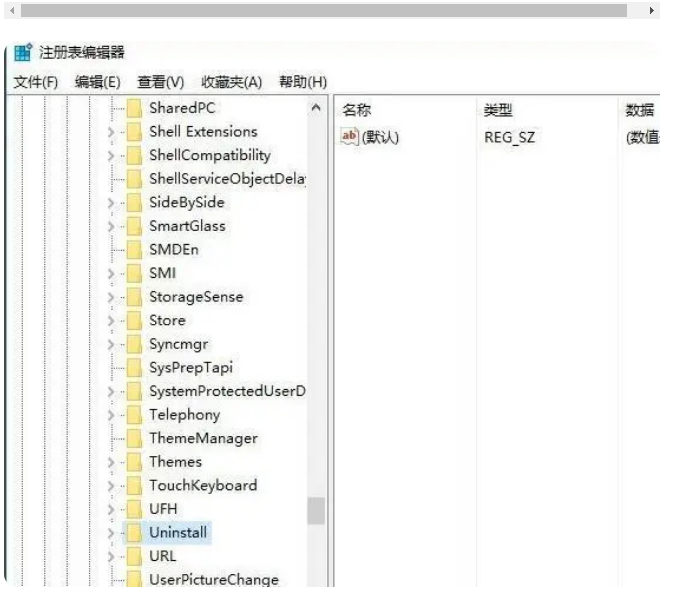Click the Themes folder icon
The width and height of the screenshot is (673, 592).
132,462
